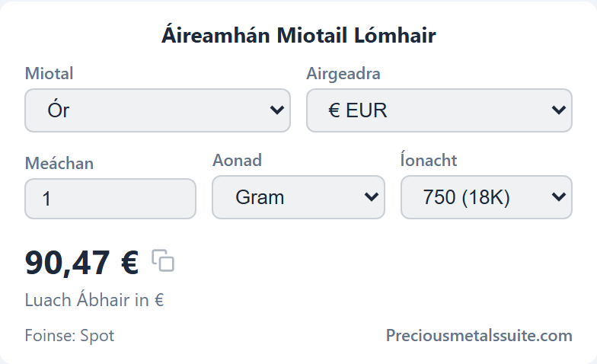Screen dimensions: 597x364
Task: Open the Airgeadra dropdown showing € EUR
Action: pos(439,110)
